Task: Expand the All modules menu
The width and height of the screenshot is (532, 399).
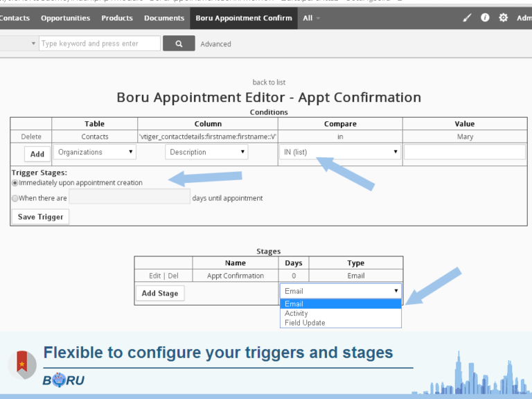Action: click(311, 18)
